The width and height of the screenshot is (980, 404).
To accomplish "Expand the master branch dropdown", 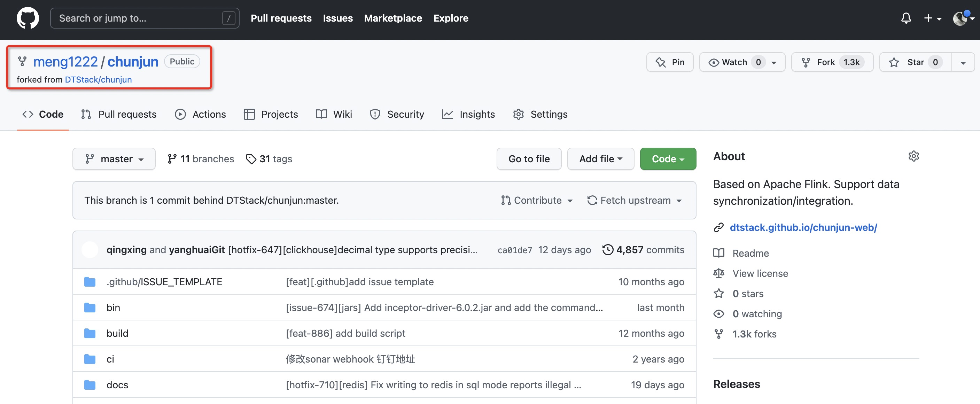I will pyautogui.click(x=114, y=159).
